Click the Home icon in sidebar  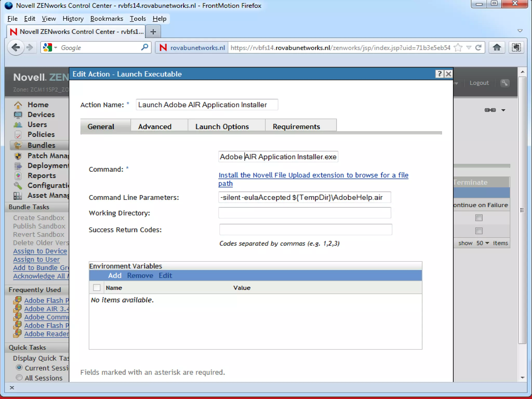18,105
